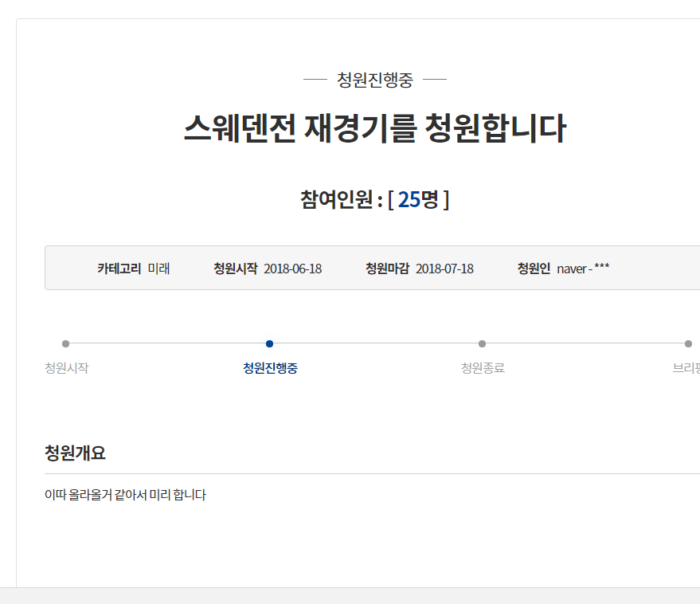Click the 청원개요 section heading

coord(75,453)
